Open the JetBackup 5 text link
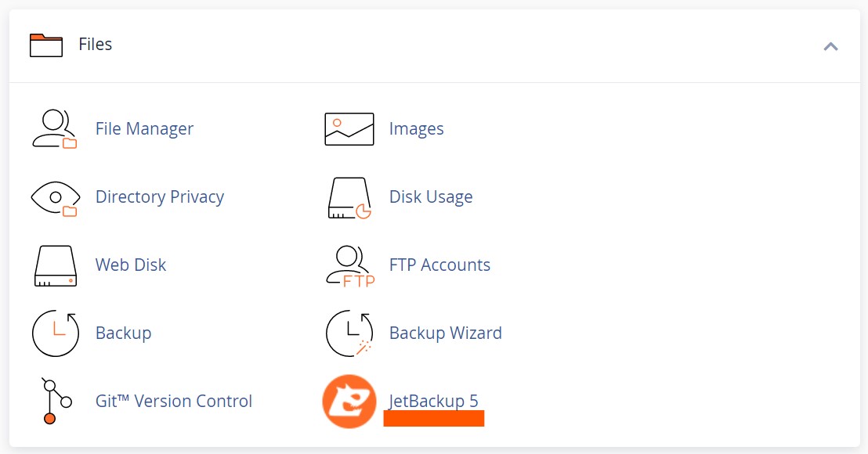This screenshot has height=454, width=868. point(433,402)
